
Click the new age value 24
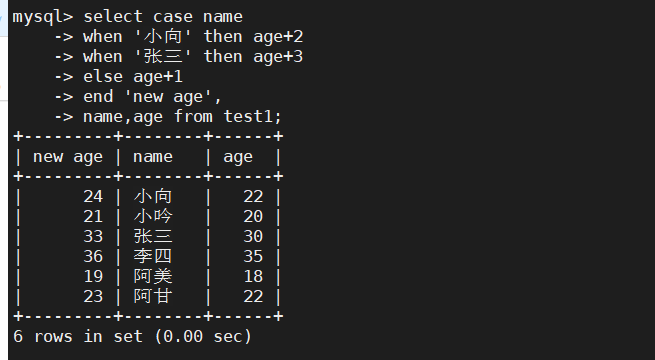pos(93,196)
